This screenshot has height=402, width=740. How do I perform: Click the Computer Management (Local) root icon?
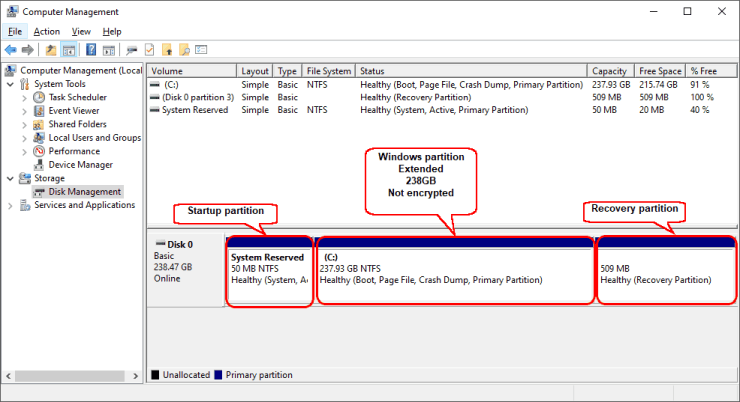[10, 70]
